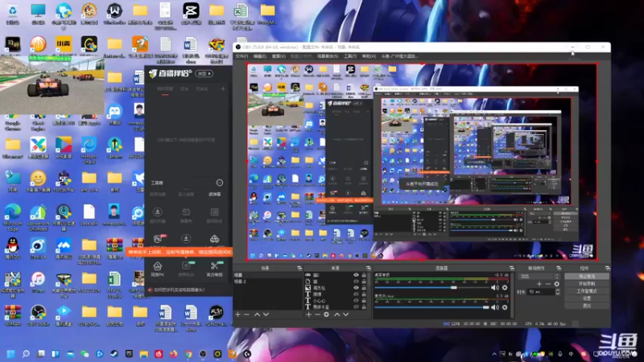This screenshot has height=362, width=644.
Task: Open 帮助(H) menu in OBS
Action: click(x=369, y=56)
